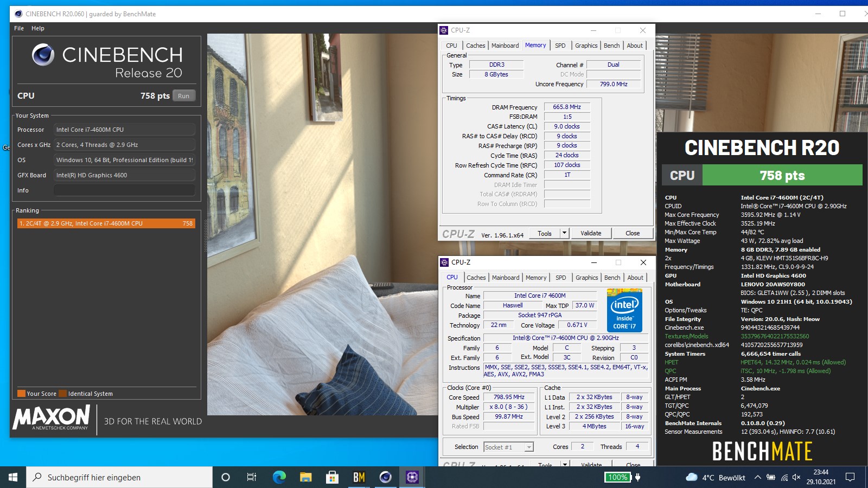Launch Microsoft Edge from taskbar
Viewport: 868px width, 488px height.
(279, 477)
